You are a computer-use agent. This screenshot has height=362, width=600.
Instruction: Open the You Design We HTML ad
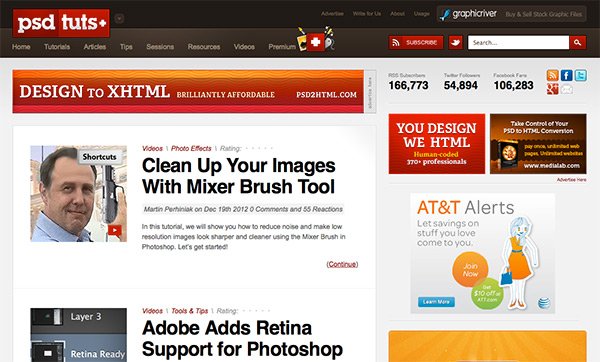[x=437, y=144]
